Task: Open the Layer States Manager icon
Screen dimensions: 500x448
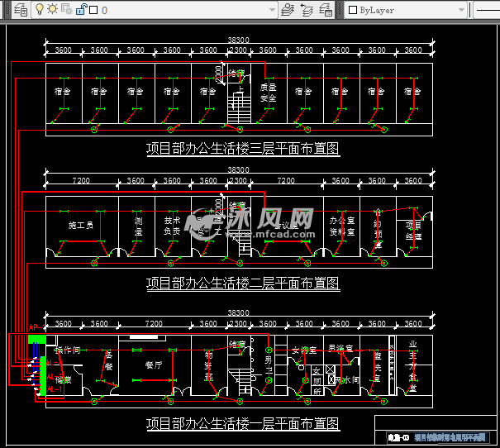Action: point(326,10)
